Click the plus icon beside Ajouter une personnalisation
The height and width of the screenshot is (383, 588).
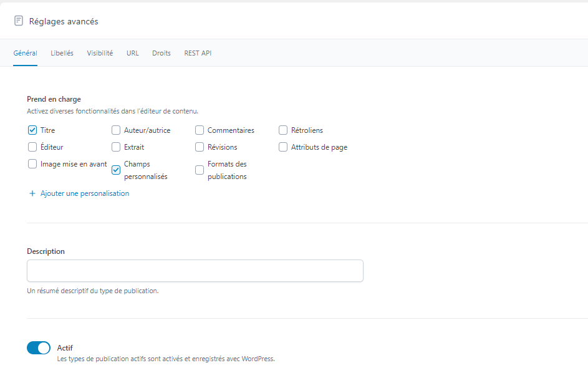click(x=32, y=193)
